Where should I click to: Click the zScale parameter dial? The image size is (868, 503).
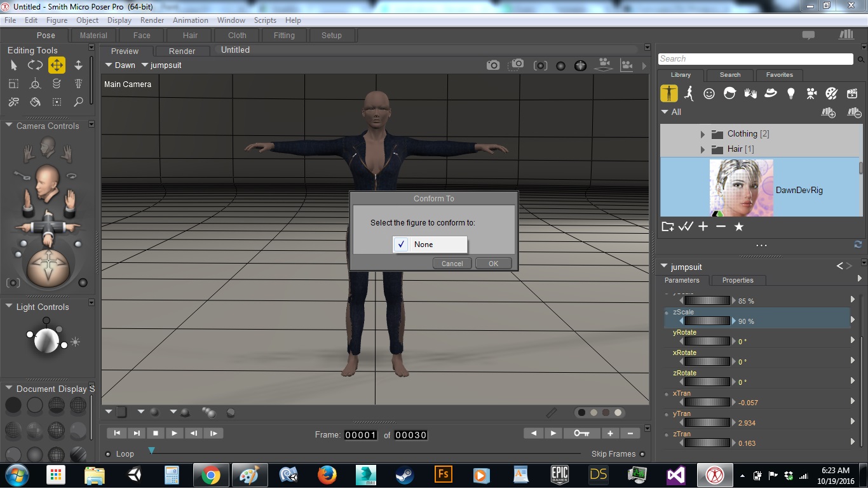(707, 321)
